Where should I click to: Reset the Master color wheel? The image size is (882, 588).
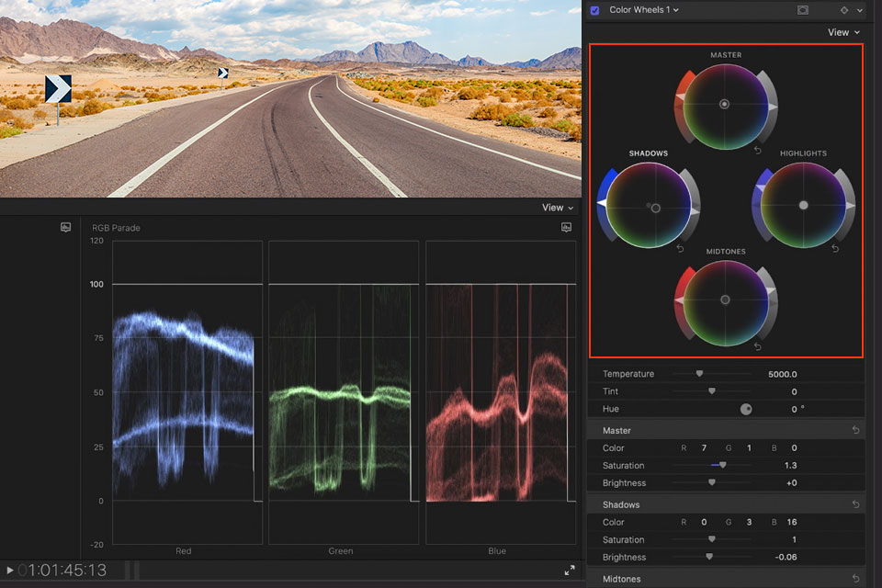coord(758,150)
